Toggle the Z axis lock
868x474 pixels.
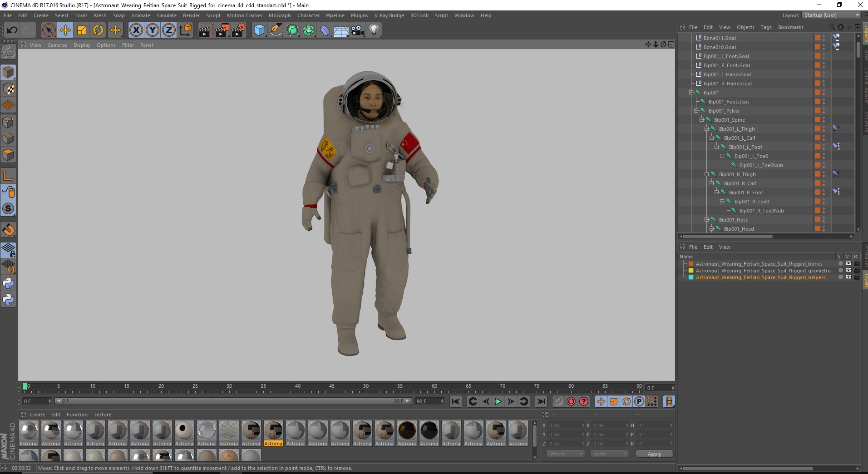[x=169, y=30]
